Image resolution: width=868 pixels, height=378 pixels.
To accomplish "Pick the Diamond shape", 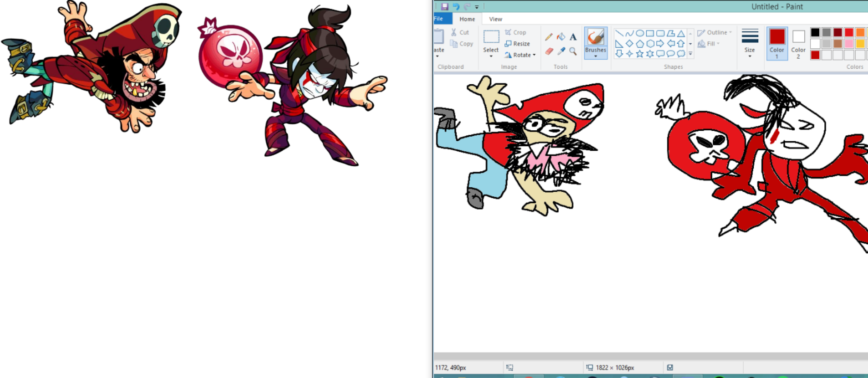I will click(x=629, y=44).
